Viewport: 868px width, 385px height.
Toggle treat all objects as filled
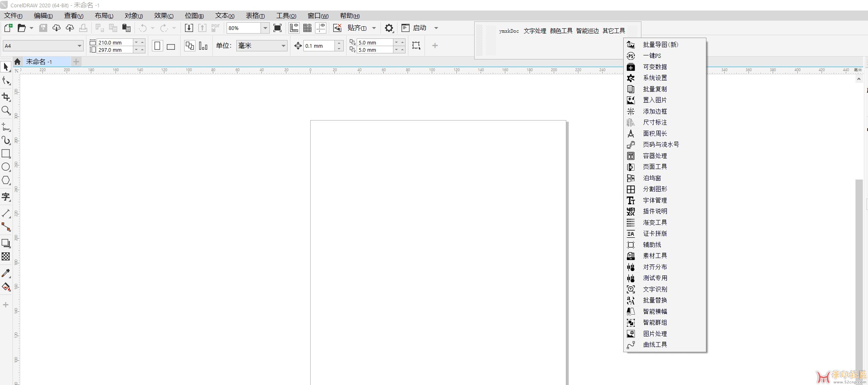pos(416,45)
